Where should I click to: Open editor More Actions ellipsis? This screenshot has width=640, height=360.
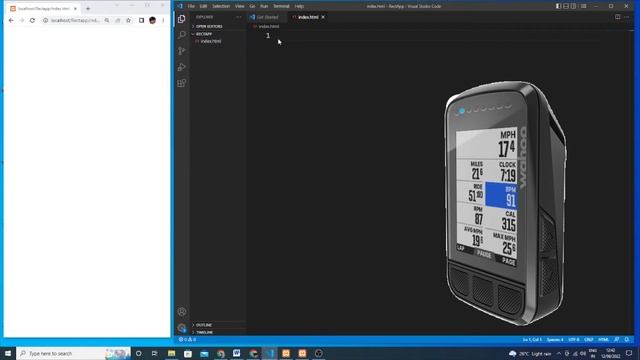627,17
